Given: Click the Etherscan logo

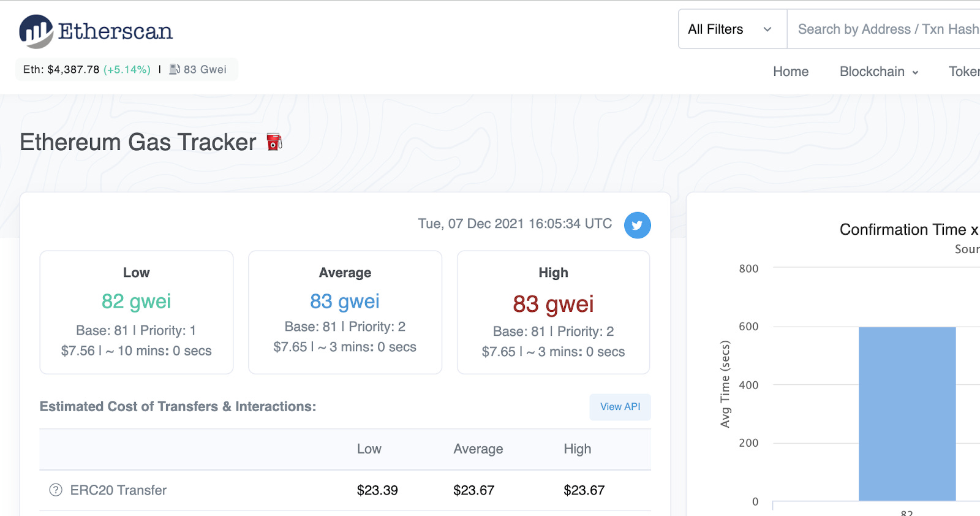Looking at the screenshot, I should [x=96, y=31].
